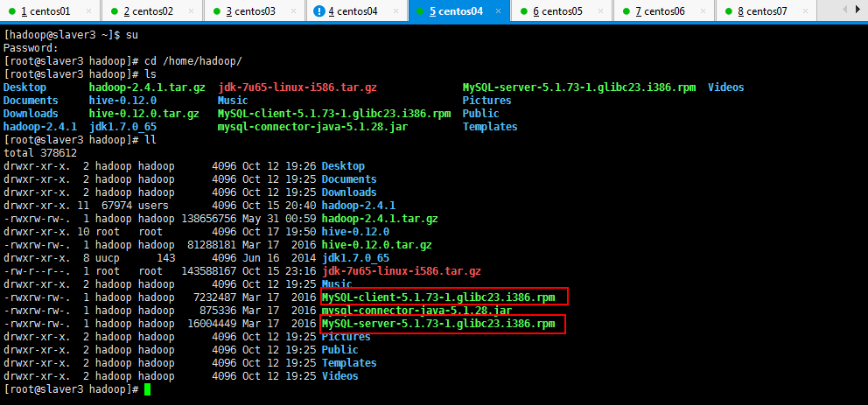868x406 pixels.
Task: Click the green terminal cursor block
Action: (x=147, y=389)
